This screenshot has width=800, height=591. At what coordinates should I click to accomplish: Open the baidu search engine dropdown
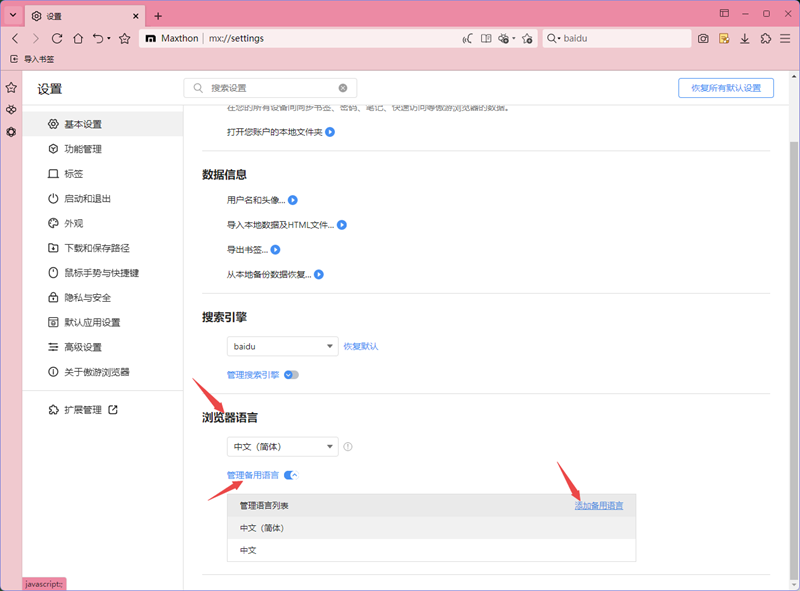pos(282,347)
